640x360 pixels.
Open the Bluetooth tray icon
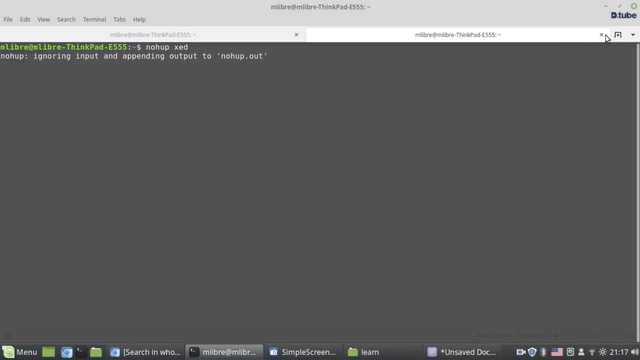[x=543, y=352]
